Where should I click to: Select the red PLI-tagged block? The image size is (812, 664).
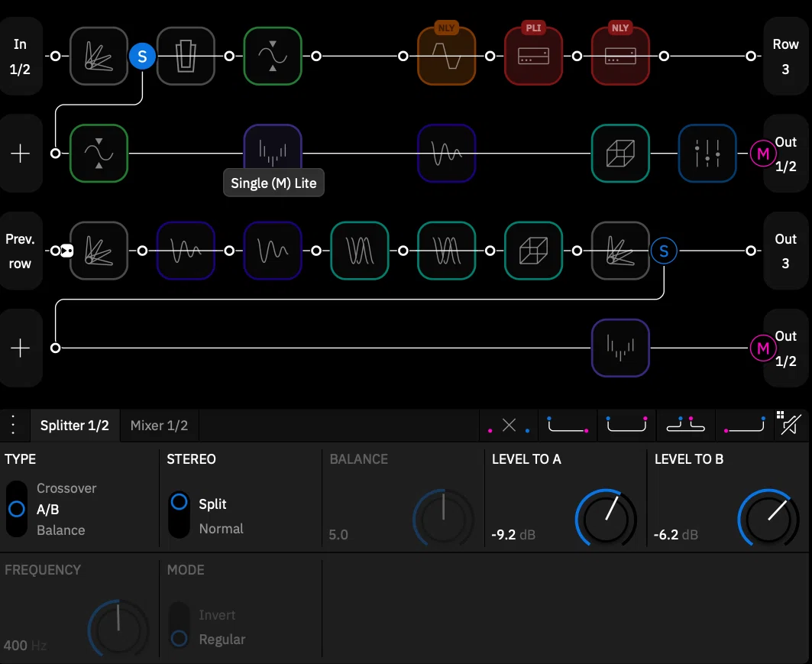[x=533, y=56]
